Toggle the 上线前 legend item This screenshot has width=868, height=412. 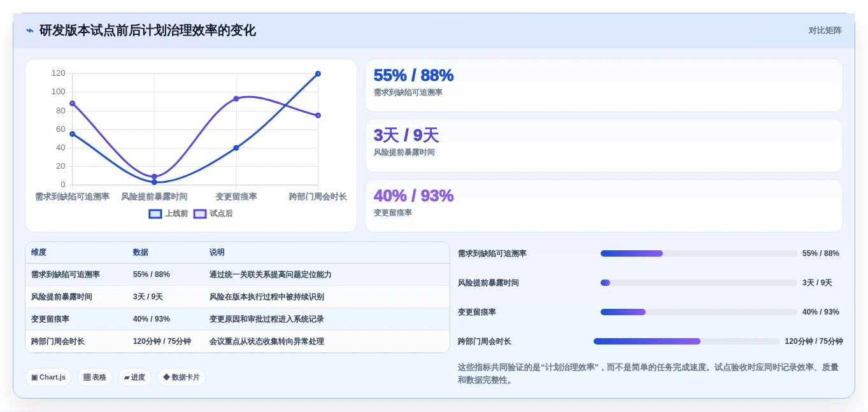point(168,214)
